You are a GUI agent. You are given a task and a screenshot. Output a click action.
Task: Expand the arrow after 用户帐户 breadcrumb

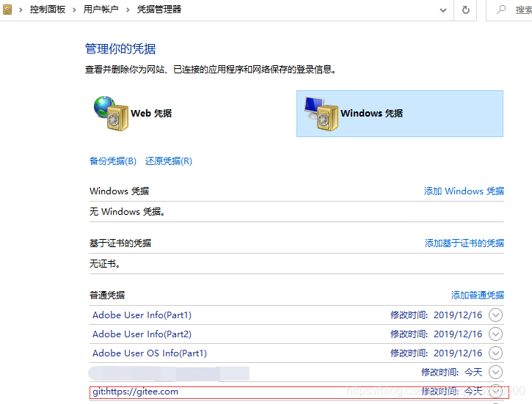point(128,10)
